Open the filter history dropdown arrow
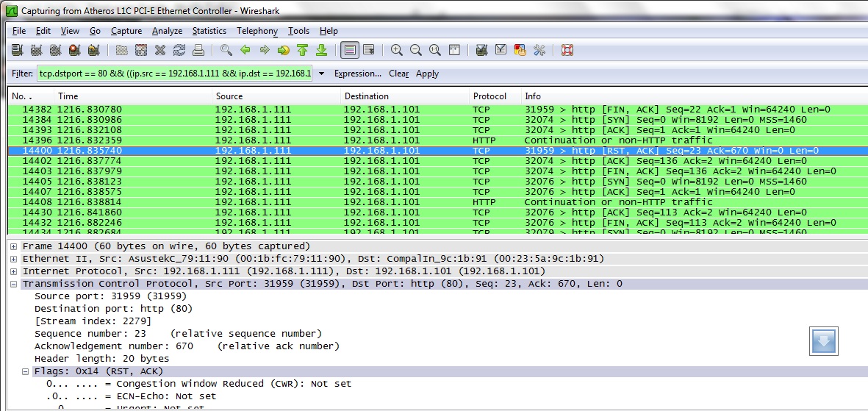 (321, 74)
